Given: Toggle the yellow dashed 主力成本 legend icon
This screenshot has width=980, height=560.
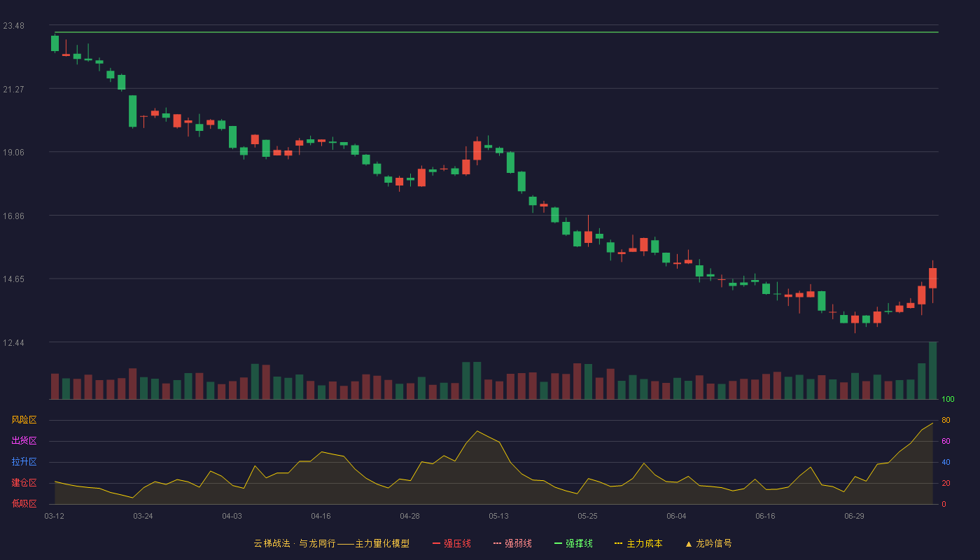Looking at the screenshot, I should tap(619, 543).
